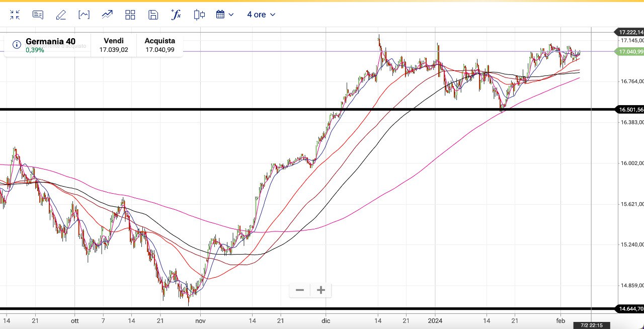Click the ott date axis label

pos(75,320)
